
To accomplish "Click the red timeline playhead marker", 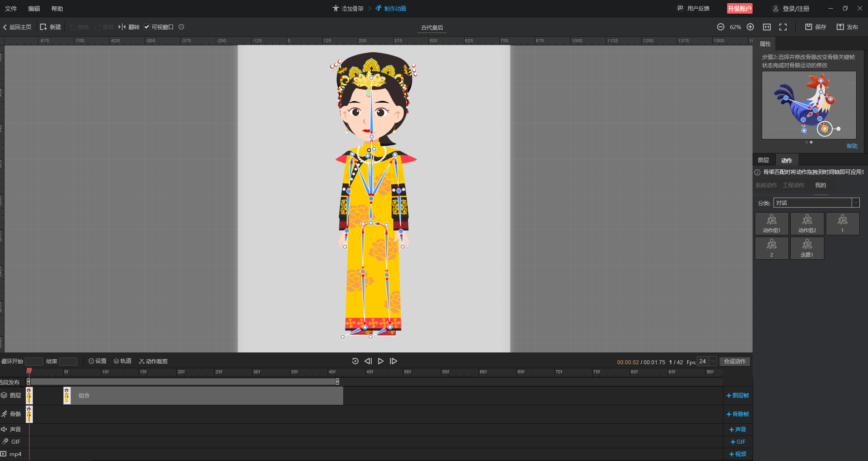I will (x=29, y=371).
